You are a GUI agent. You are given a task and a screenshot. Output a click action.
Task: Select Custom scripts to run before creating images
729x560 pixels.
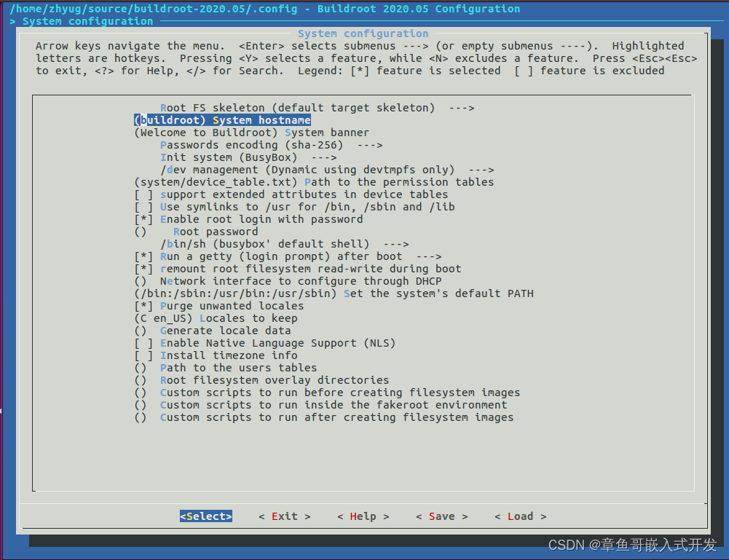pyautogui.click(x=327, y=393)
